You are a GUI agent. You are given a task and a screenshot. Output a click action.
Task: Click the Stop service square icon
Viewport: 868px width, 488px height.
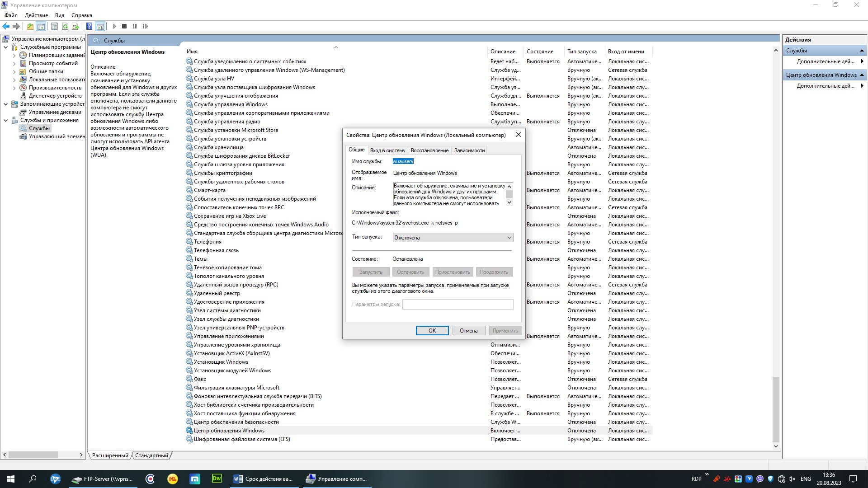pos(124,26)
